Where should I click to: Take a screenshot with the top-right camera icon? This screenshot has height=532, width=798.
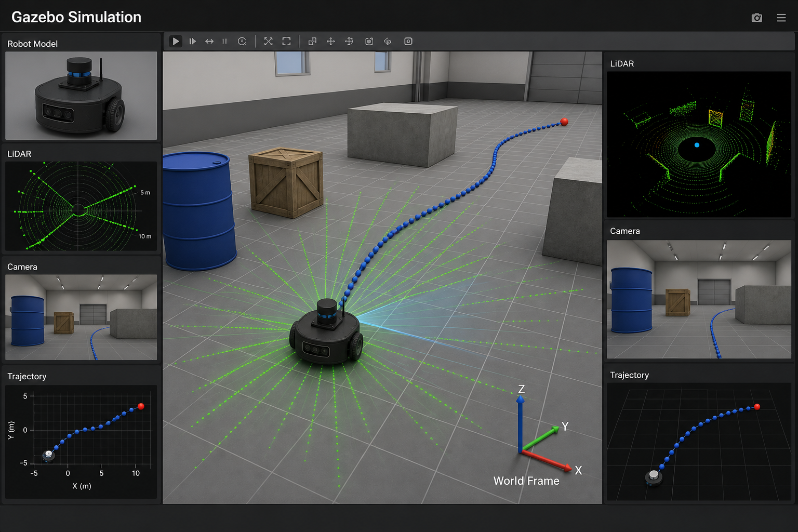coord(757,18)
